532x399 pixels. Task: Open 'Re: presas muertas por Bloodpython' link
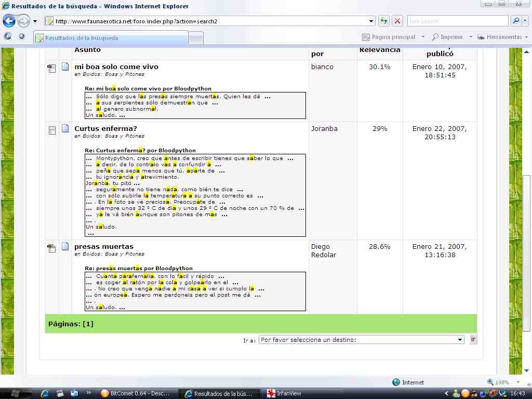tap(139, 268)
